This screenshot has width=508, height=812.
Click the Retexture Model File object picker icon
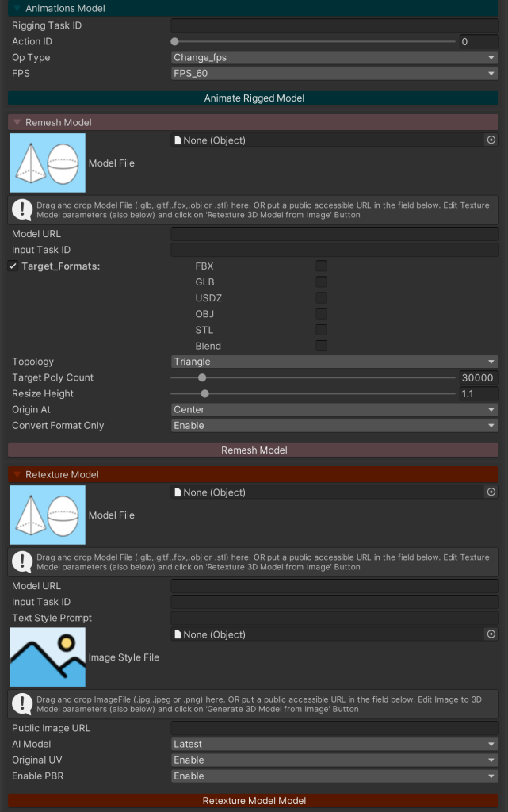491,492
